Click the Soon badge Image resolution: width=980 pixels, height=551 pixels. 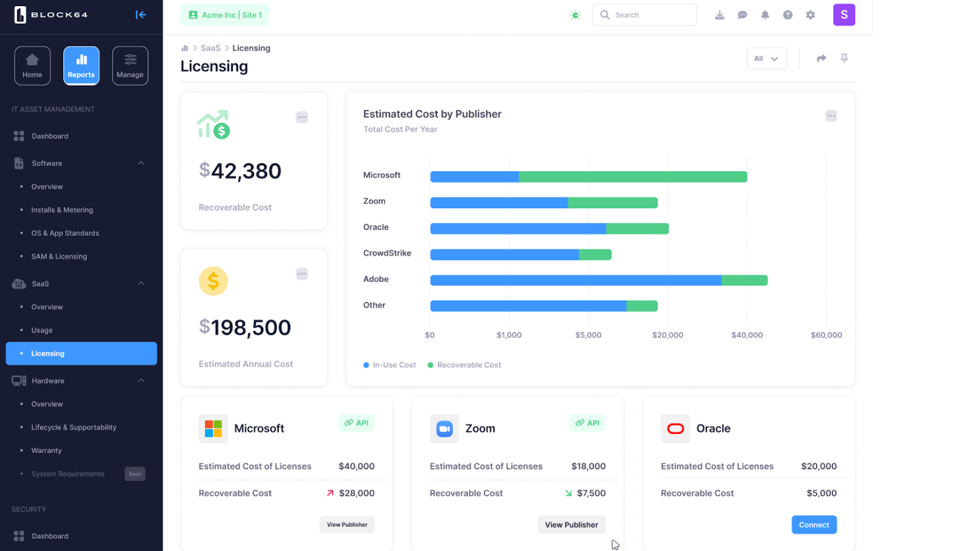(135, 474)
